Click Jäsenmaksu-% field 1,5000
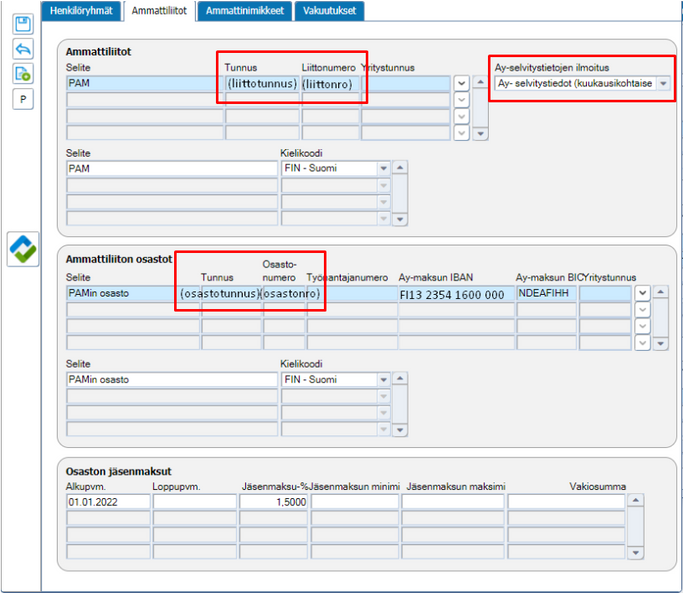This screenshot has height=593, width=683. click(273, 502)
